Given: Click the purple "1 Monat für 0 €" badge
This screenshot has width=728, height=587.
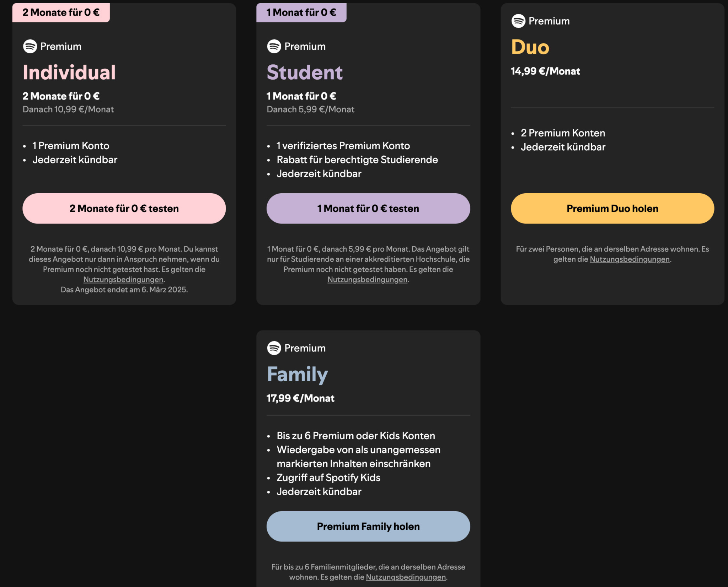Looking at the screenshot, I should pyautogui.click(x=301, y=13).
